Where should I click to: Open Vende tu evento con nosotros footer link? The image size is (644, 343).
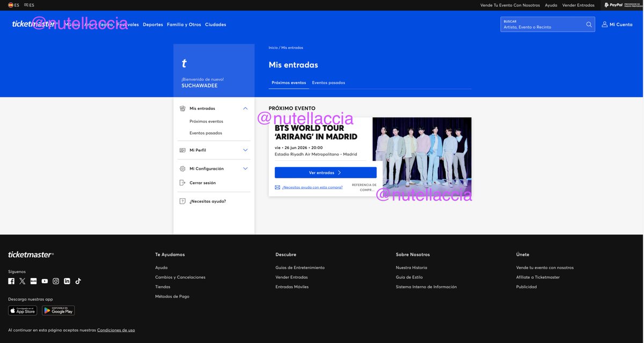(x=545, y=267)
